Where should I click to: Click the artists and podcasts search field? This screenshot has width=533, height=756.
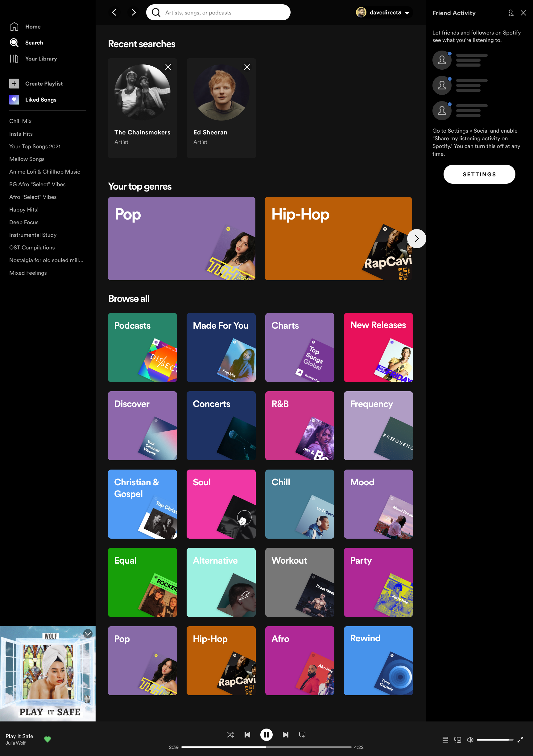click(x=218, y=12)
